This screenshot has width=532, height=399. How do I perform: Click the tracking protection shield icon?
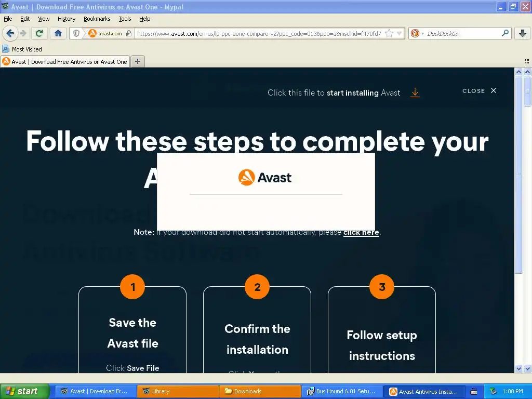click(x=76, y=33)
